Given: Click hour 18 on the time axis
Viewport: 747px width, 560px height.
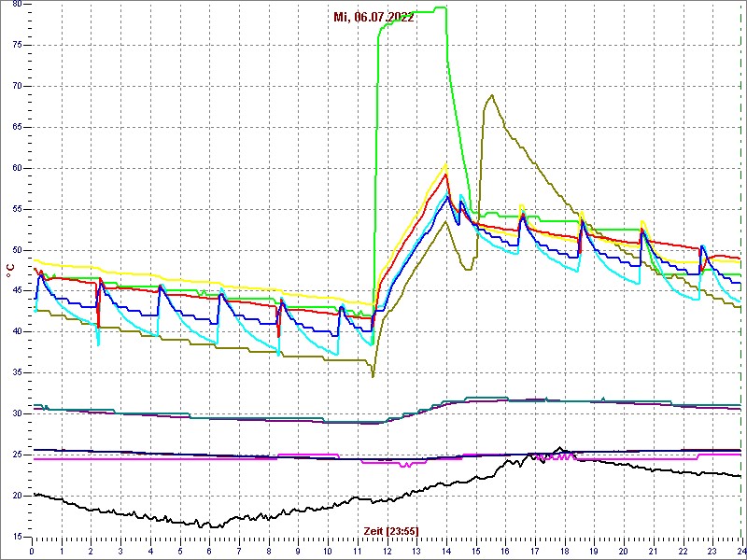Looking at the screenshot, I should point(564,553).
